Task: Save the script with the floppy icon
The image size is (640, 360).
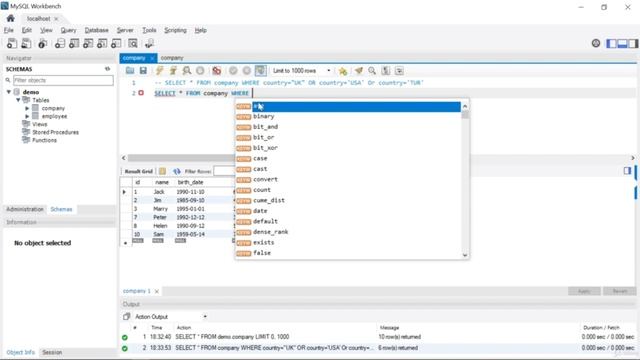Action: pyautogui.click(x=143, y=71)
